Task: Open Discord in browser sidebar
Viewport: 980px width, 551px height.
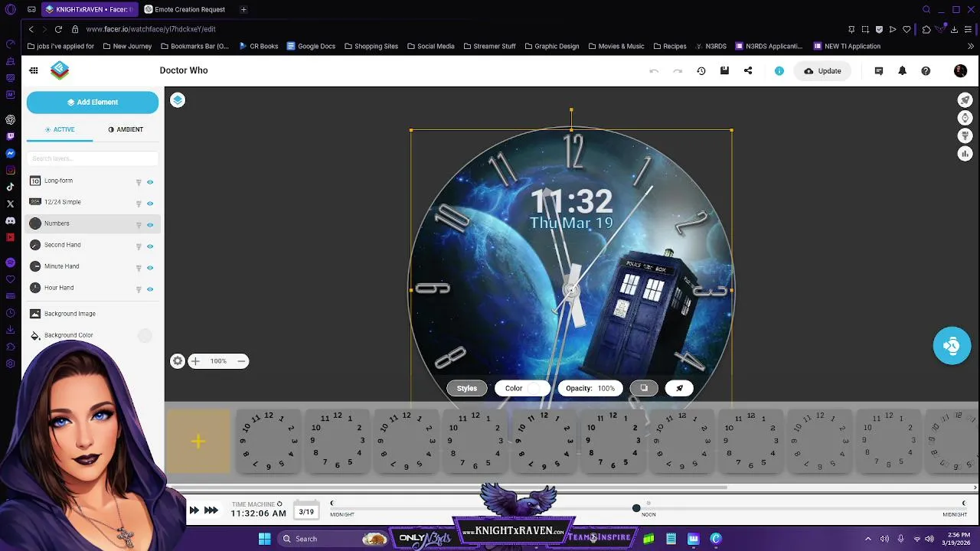Action: coord(10,220)
